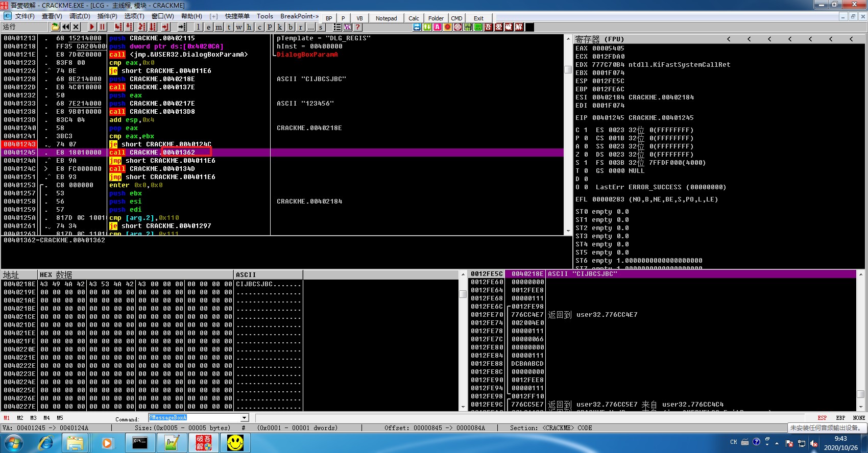Open Breakpoints window with the 'b' button

tap(290, 27)
